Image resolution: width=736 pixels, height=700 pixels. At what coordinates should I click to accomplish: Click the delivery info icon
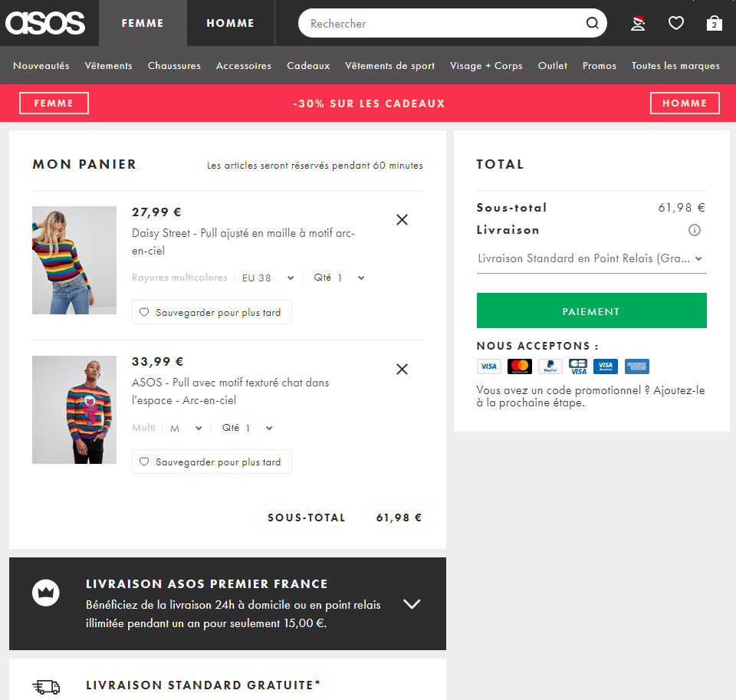point(695,230)
